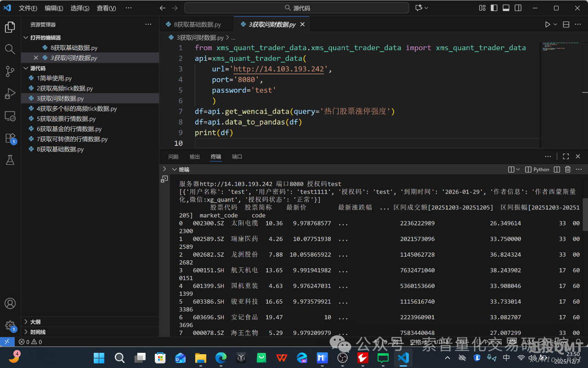
Task: Open Run and Debug view
Action: coord(10,94)
